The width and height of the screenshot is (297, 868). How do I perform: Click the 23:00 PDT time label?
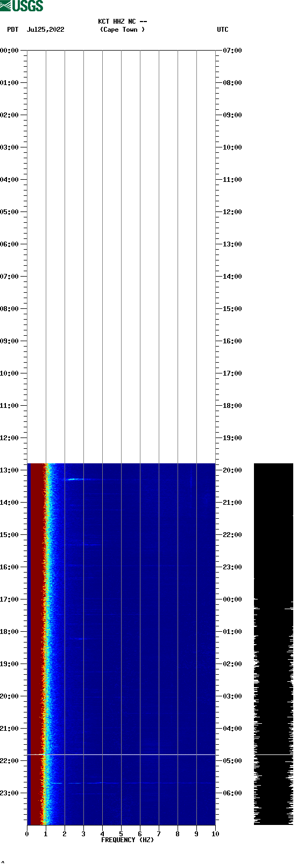click(10, 793)
